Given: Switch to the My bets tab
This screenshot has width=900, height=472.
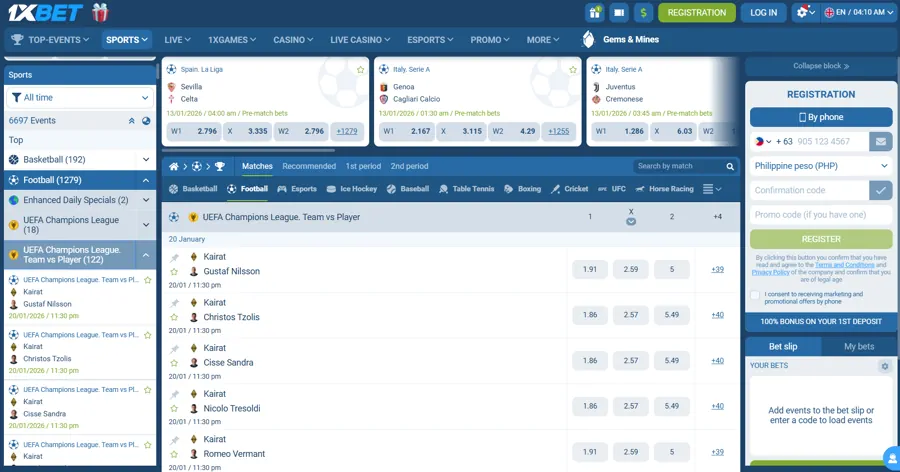Looking at the screenshot, I should click(x=859, y=347).
